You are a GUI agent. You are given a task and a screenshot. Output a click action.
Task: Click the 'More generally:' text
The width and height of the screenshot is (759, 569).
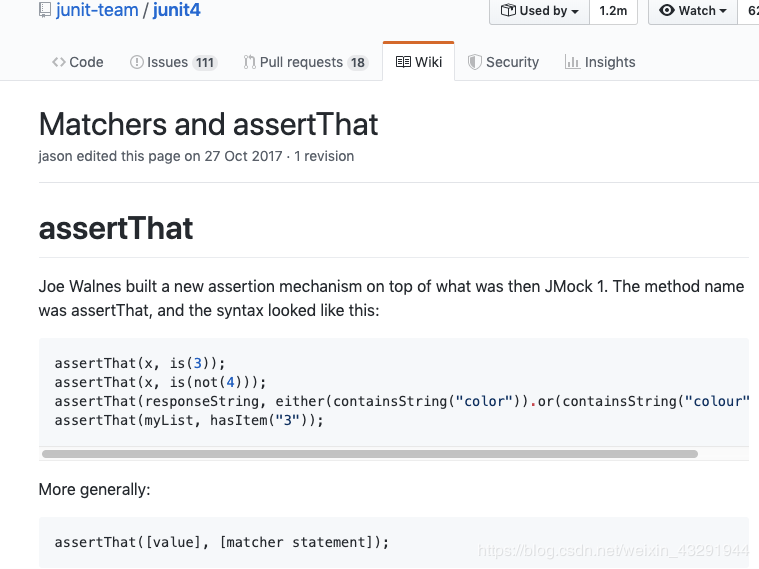click(94, 490)
